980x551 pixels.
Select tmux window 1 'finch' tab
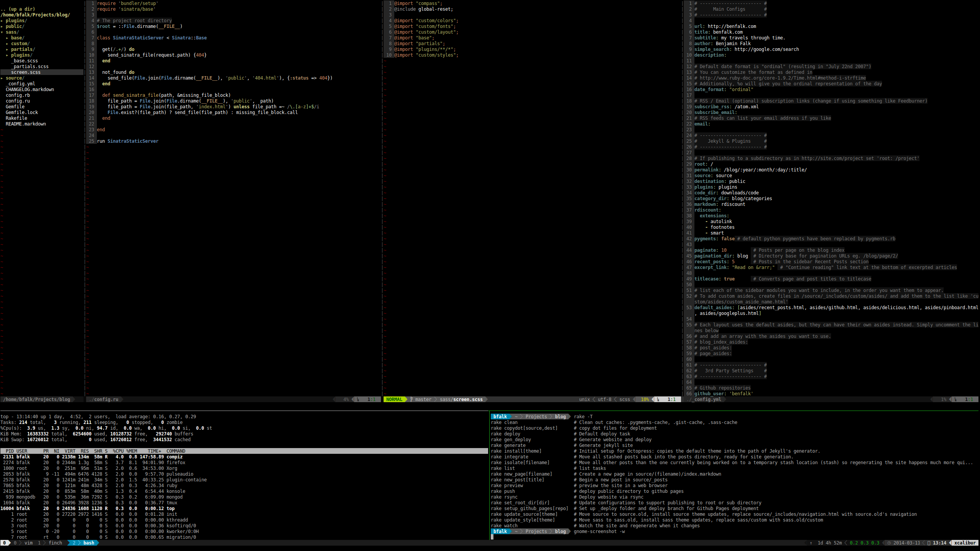point(50,543)
